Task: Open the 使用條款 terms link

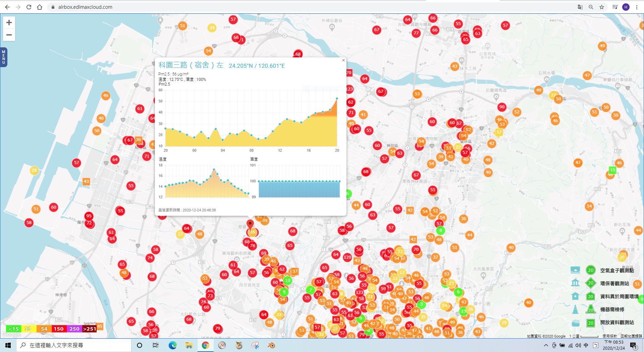Action: point(609,336)
